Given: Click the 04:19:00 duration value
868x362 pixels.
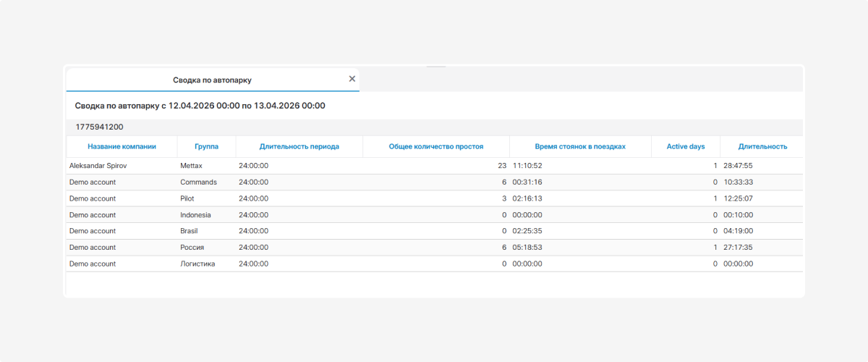Looking at the screenshot, I should [738, 231].
